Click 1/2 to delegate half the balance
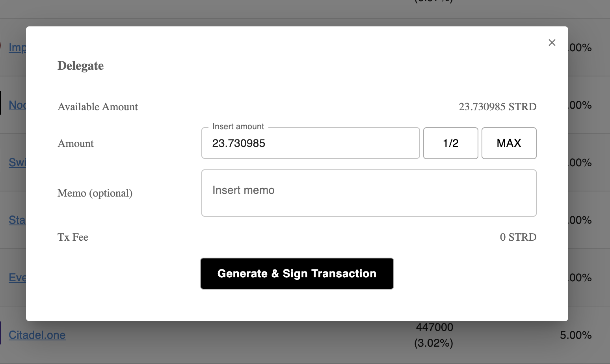This screenshot has height=364, width=610. (x=450, y=143)
